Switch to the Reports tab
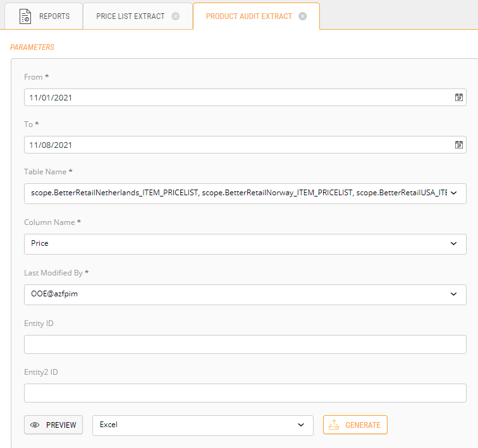 [54, 16]
